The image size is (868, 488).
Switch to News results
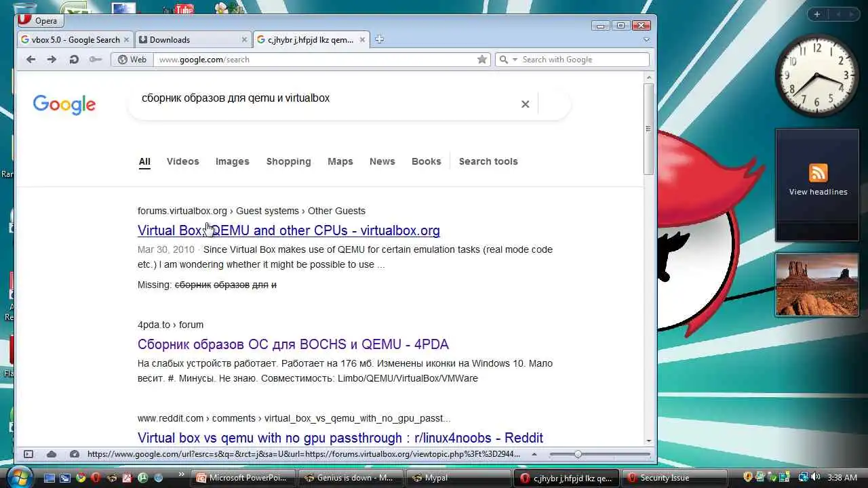coord(382,161)
